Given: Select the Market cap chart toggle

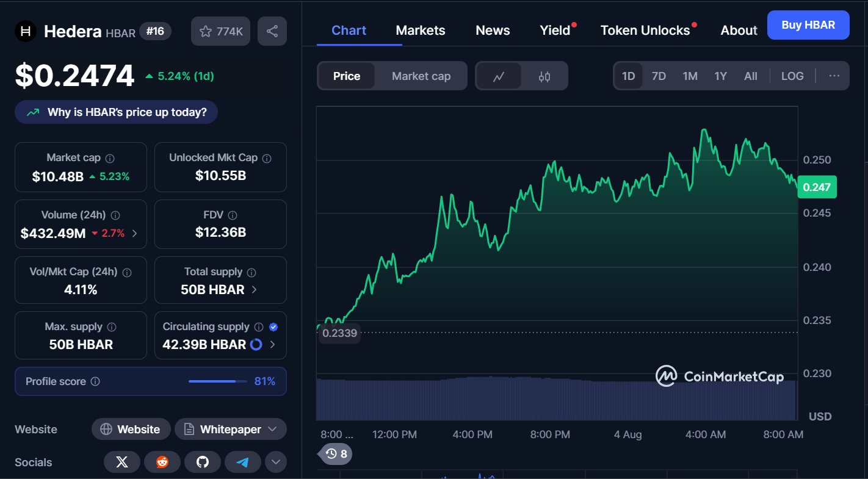Looking at the screenshot, I should [x=421, y=76].
